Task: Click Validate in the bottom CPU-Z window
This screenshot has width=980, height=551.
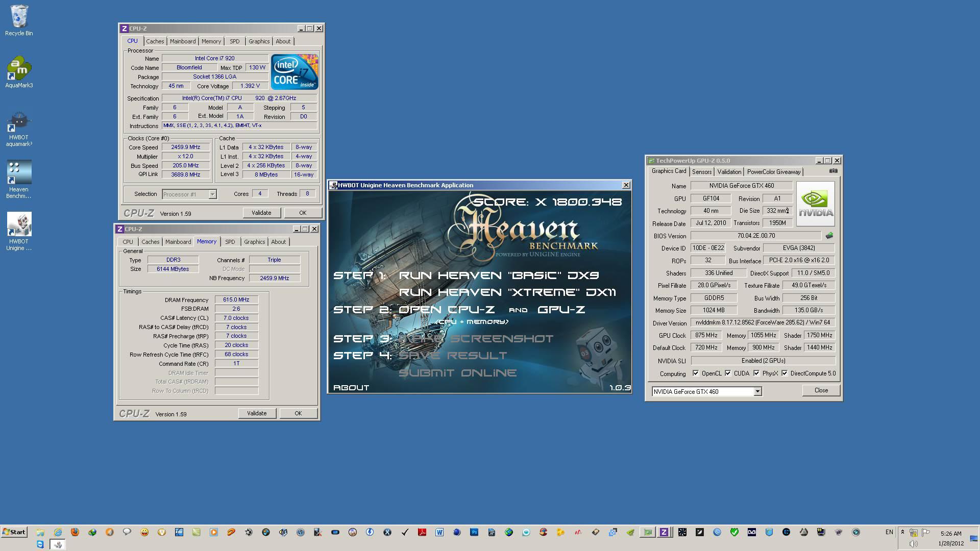Action: pyautogui.click(x=257, y=413)
